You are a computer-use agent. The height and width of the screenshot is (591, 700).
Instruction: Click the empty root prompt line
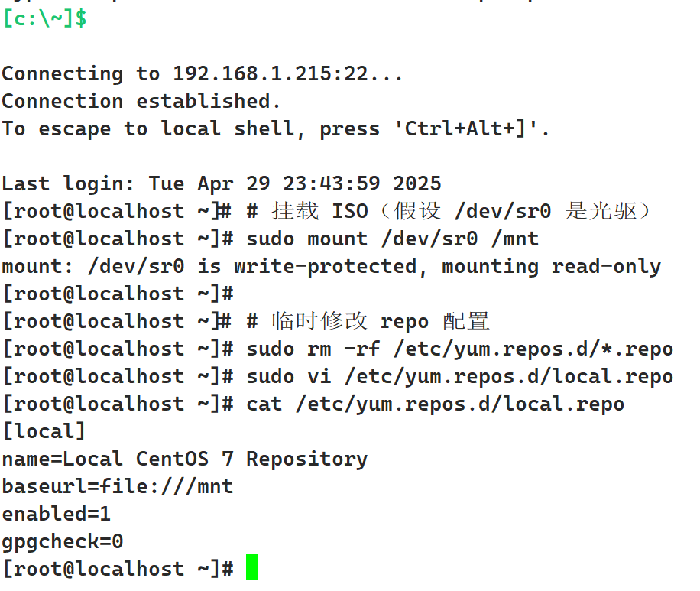pos(117,294)
